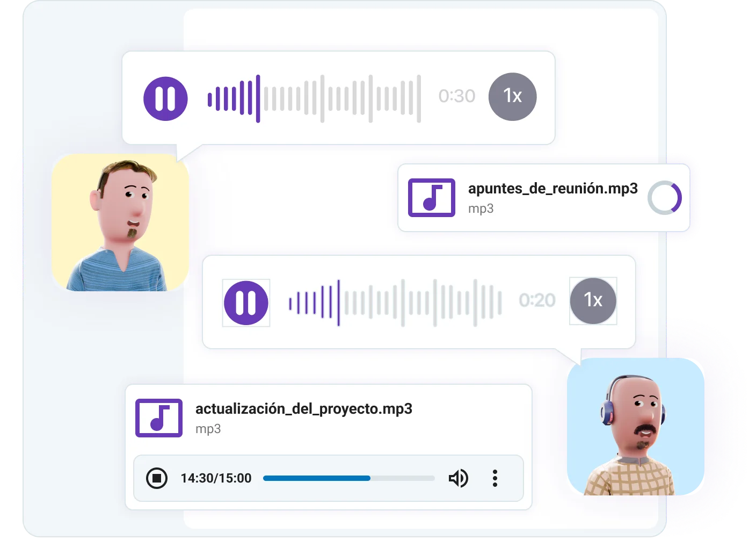Seek in the 0:30 voice message waveform

click(x=314, y=98)
